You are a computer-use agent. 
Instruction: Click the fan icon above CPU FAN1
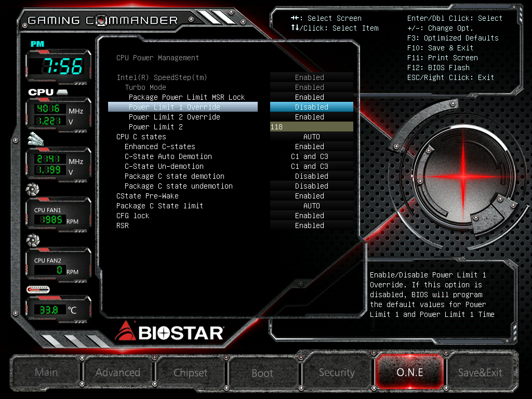click(x=33, y=189)
